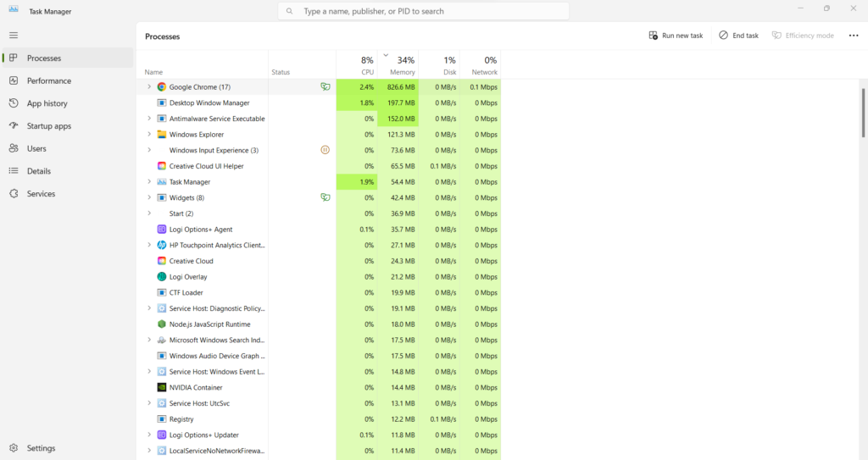Expand the Start (2) group
This screenshot has width=868, height=460.
click(x=149, y=213)
